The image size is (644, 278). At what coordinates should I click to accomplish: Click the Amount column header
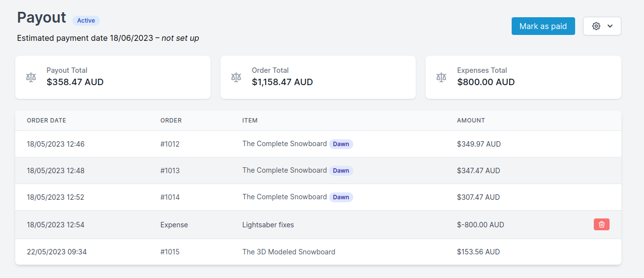pos(470,121)
